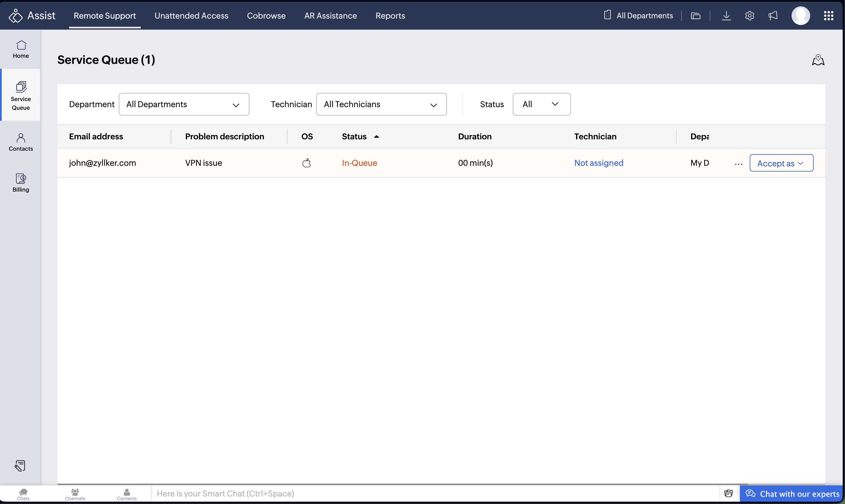This screenshot has width=845, height=504.
Task: Open the Home sidebar section
Action: tap(21, 49)
